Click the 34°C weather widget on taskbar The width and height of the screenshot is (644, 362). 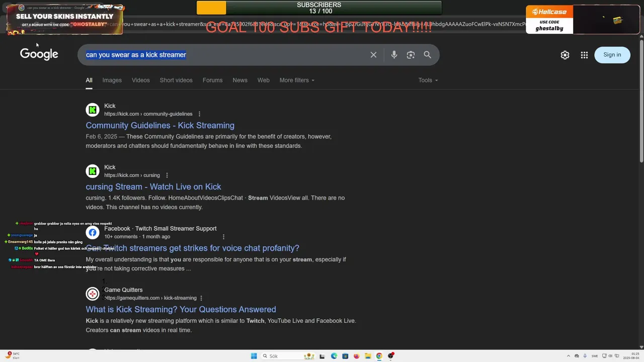point(13,355)
